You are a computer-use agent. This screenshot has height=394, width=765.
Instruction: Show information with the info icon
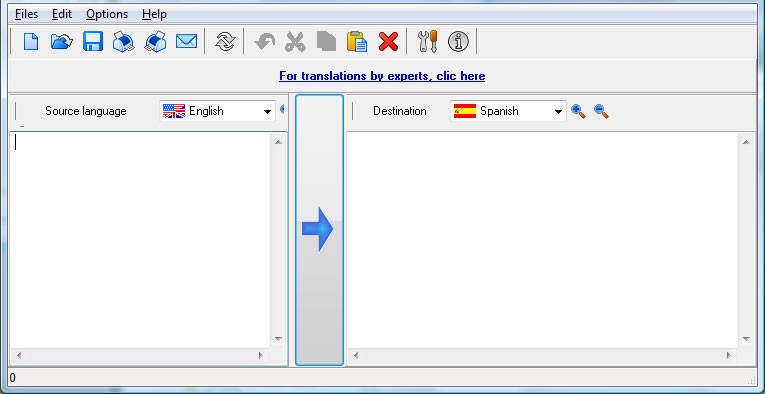458,41
